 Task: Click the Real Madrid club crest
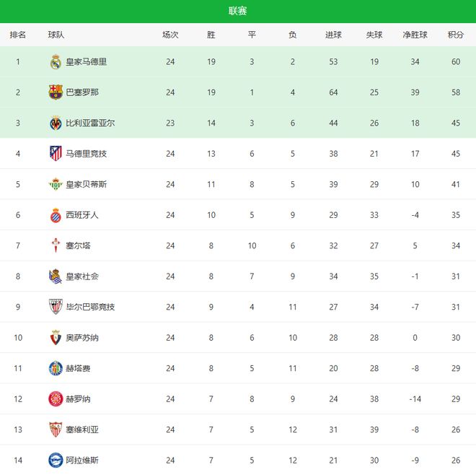(56, 62)
